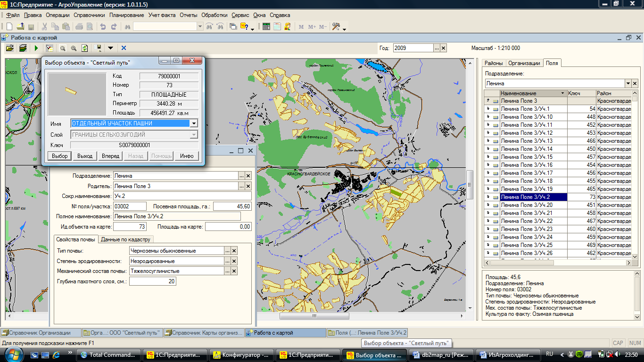Open the Подразделение combo dropdown in Поля panel
644x362 pixels.
pyautogui.click(x=628, y=83)
